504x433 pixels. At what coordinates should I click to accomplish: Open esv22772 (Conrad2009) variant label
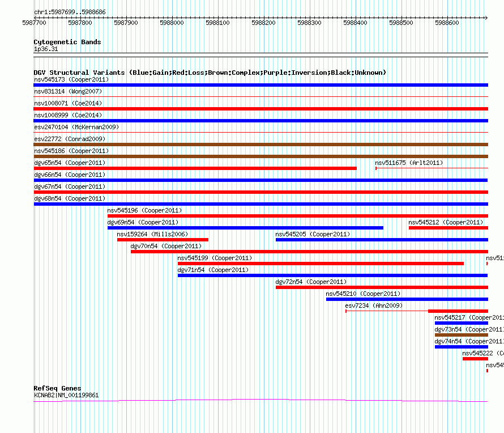pyautogui.click(x=70, y=139)
